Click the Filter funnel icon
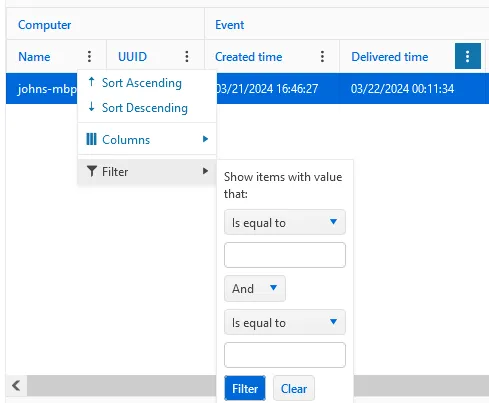 pyautogui.click(x=92, y=171)
